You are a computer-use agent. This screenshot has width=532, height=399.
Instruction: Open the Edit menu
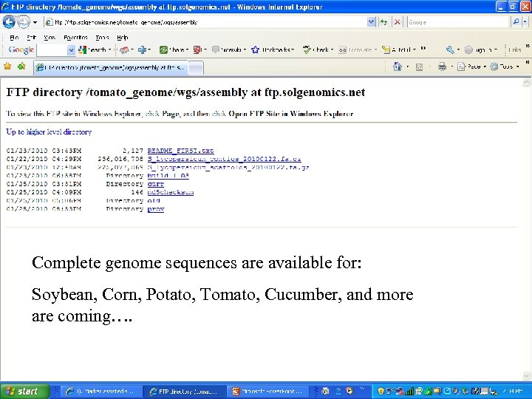click(x=31, y=38)
